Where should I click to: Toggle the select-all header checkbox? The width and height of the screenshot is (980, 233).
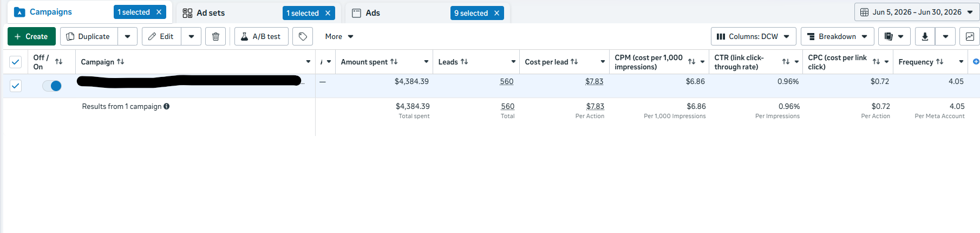coord(16,62)
